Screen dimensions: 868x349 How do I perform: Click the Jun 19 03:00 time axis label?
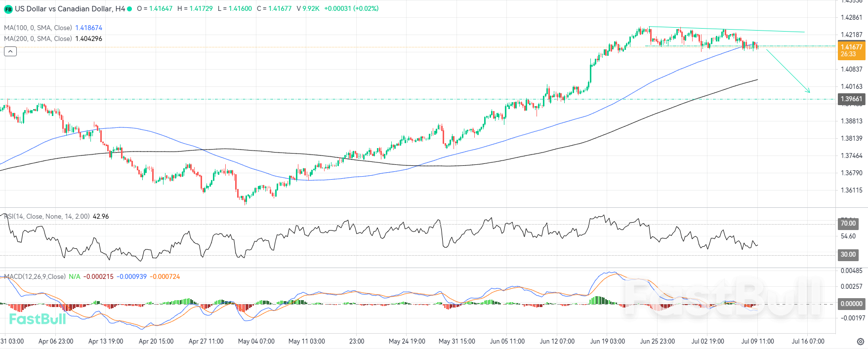(608, 341)
